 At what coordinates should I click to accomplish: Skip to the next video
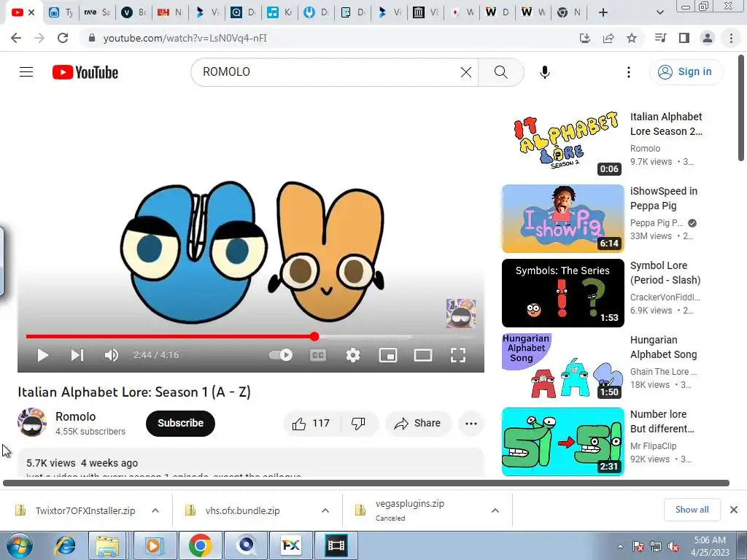point(77,355)
